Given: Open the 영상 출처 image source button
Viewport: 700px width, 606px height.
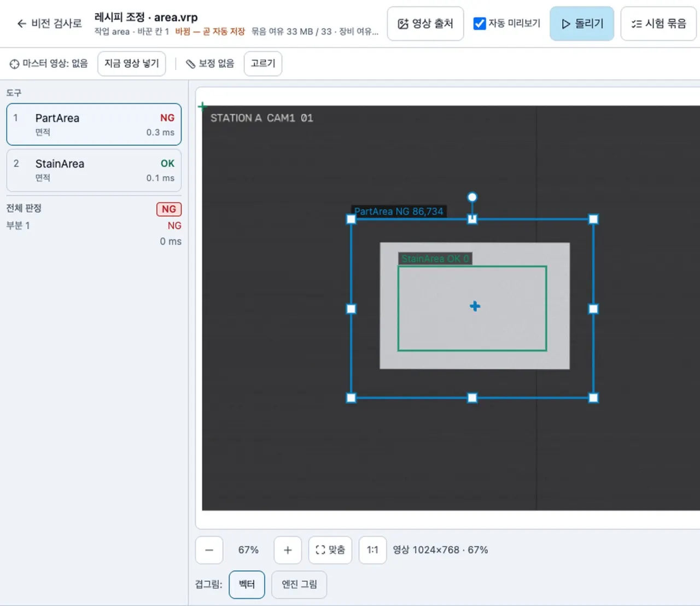Looking at the screenshot, I should click(425, 24).
